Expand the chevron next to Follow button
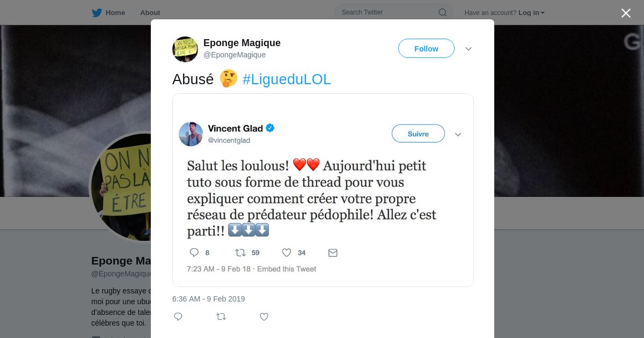Viewport: 644px width, 338px height. [x=468, y=49]
